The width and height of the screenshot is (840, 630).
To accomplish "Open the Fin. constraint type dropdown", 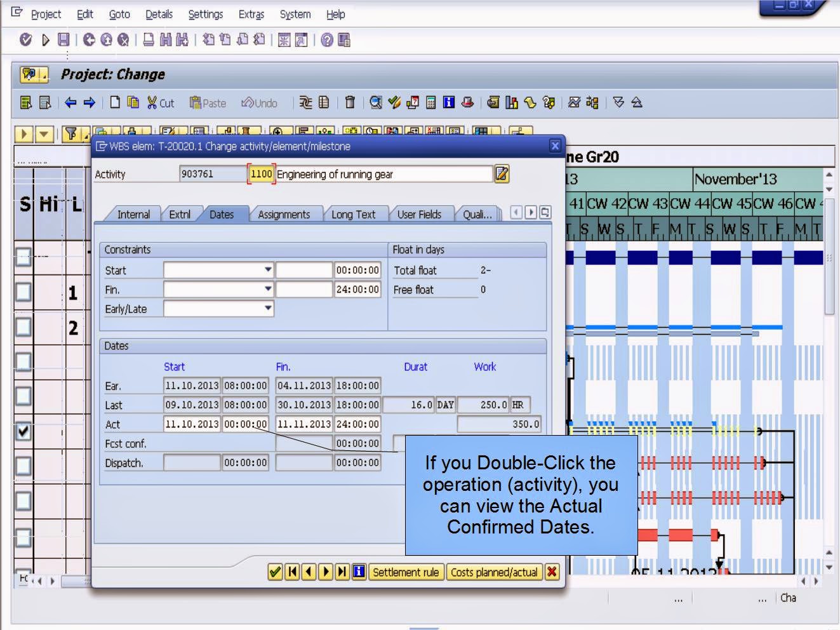I will pos(268,289).
